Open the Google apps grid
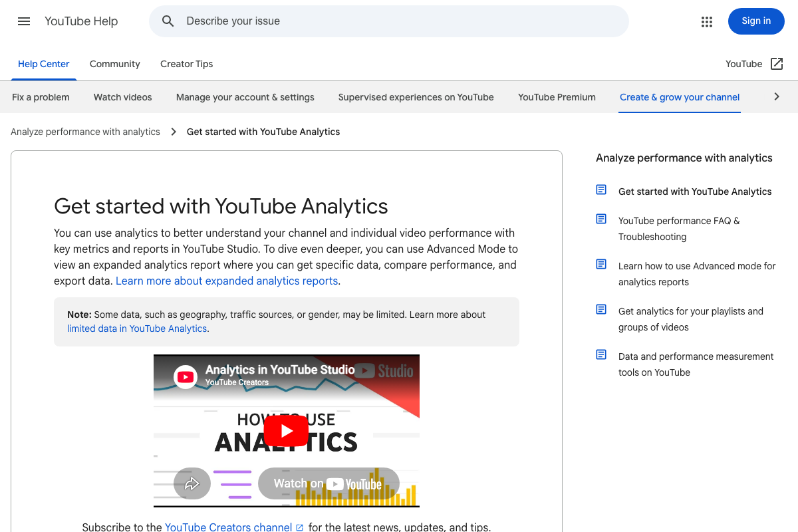The width and height of the screenshot is (798, 532). point(707,21)
